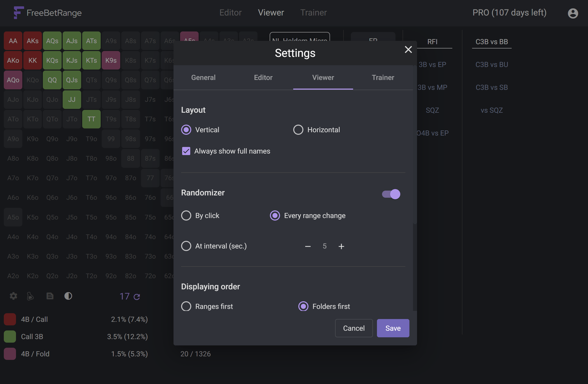Click the notes document icon below the grid

tap(50, 296)
